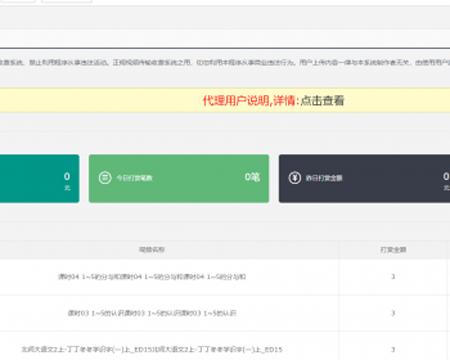Select the dark 昨日打赏金额 stats card
The height and width of the screenshot is (360, 450).
(364, 178)
